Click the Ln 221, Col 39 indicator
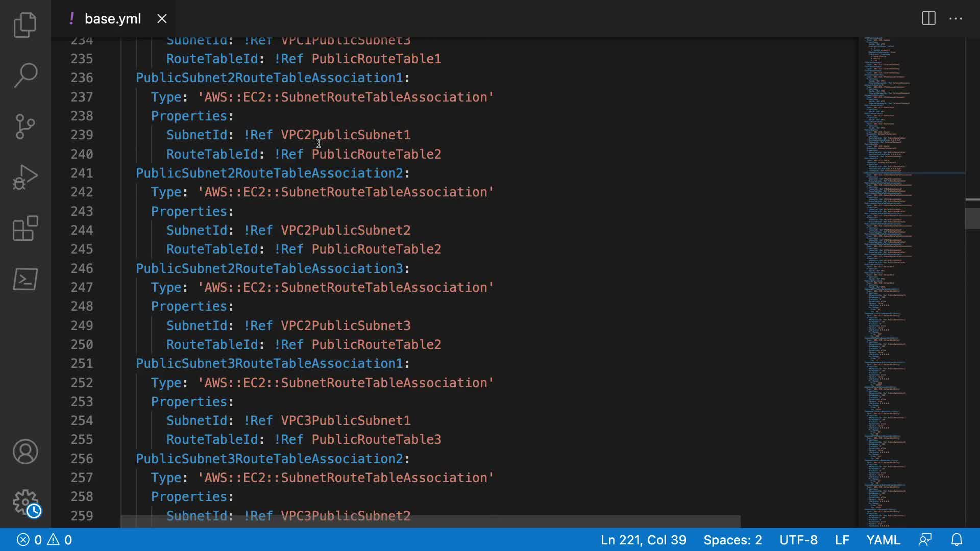Image resolution: width=980 pixels, height=551 pixels. tap(643, 540)
